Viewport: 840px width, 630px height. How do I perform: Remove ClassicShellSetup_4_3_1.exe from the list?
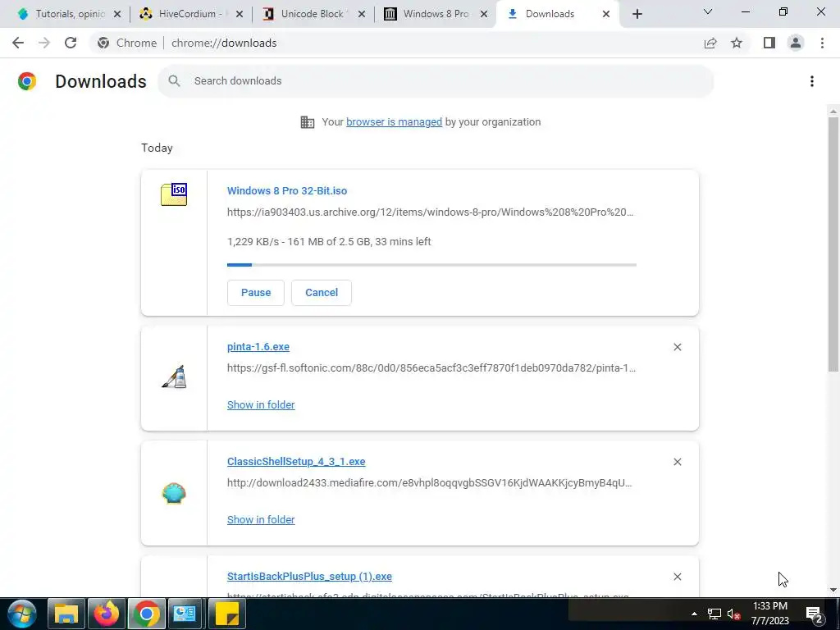pyautogui.click(x=677, y=462)
